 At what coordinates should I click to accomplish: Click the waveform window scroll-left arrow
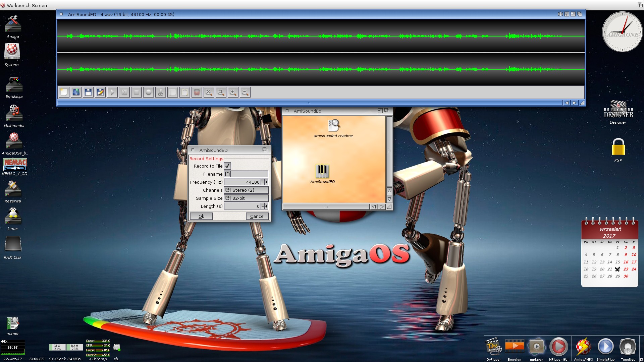567,103
